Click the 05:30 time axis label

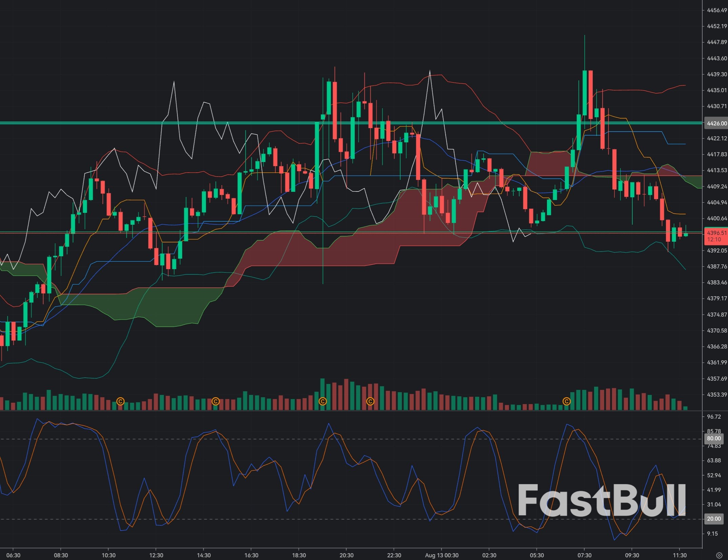(x=537, y=555)
